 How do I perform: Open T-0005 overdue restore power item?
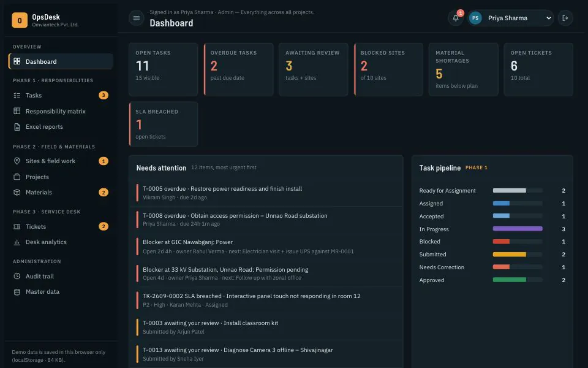(266, 193)
